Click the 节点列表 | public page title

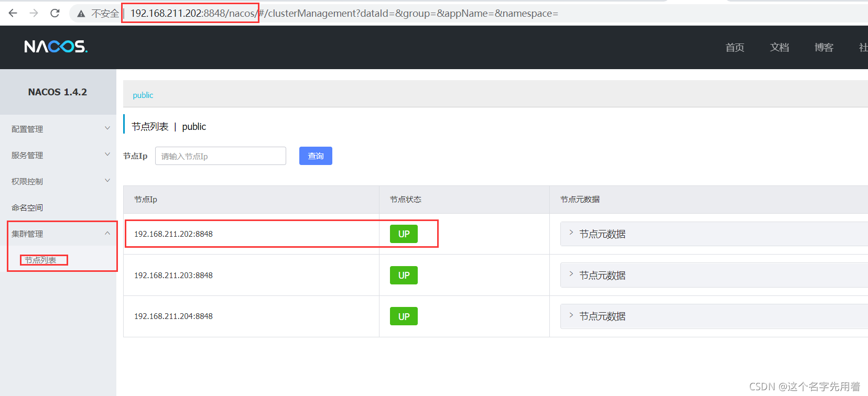169,127
